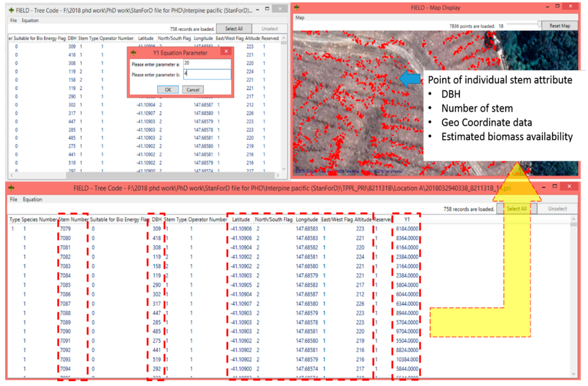Open File menu in top-left Tree Code window

click(13, 20)
